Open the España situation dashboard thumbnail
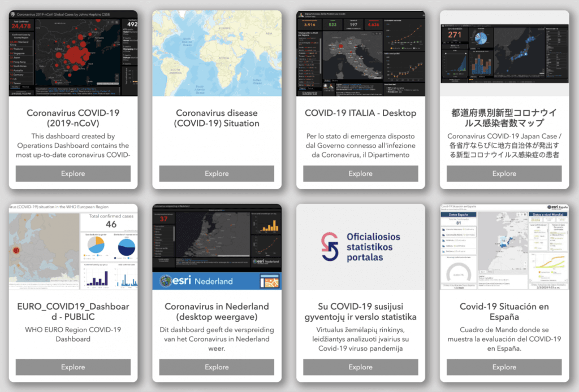Viewport: 579px width, 392px height. [504, 247]
